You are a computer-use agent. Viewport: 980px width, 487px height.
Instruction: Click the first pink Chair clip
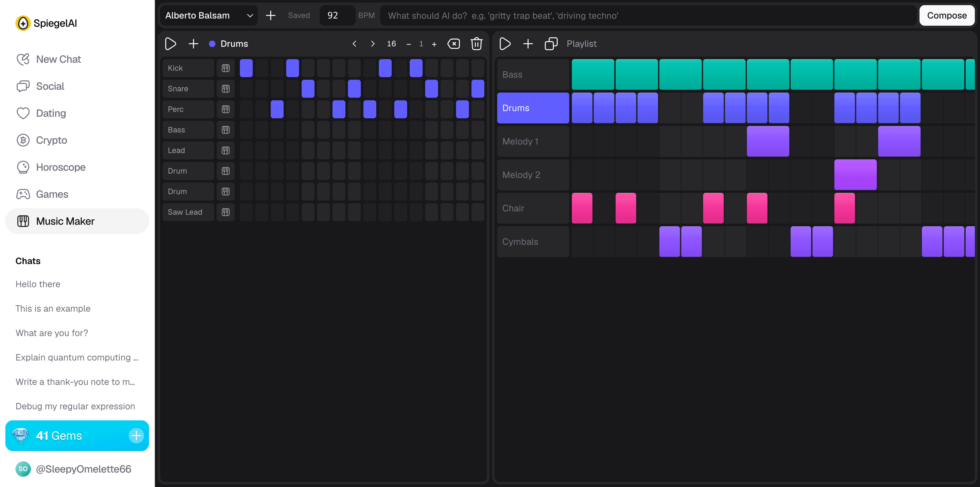(x=582, y=208)
